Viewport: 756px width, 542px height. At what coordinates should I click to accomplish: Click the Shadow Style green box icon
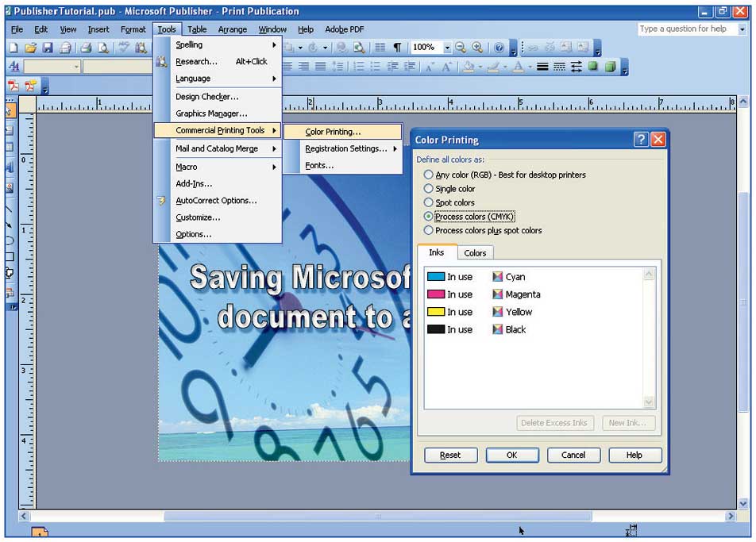pos(593,67)
